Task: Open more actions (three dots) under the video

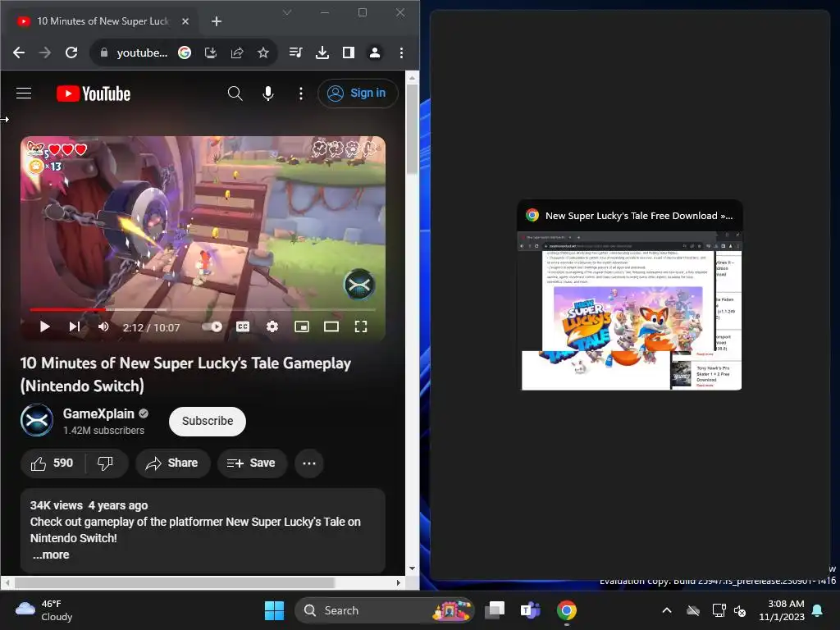Action: click(x=309, y=463)
